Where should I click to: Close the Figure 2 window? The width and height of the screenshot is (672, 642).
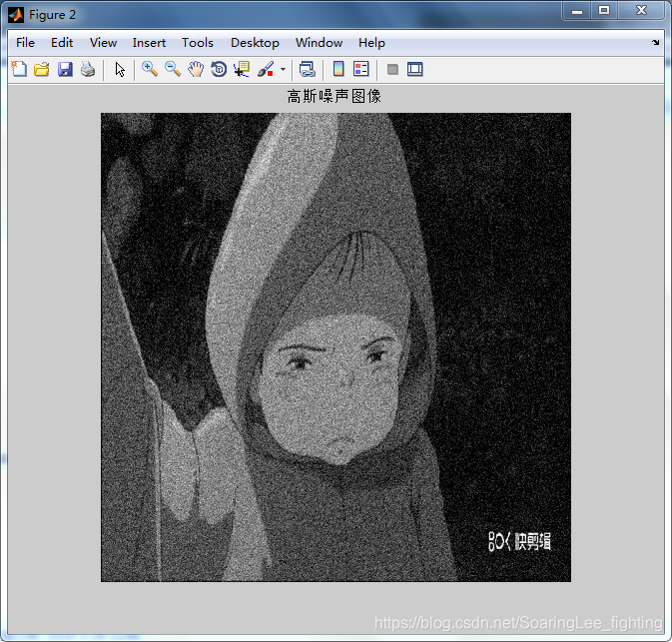pyautogui.click(x=641, y=10)
